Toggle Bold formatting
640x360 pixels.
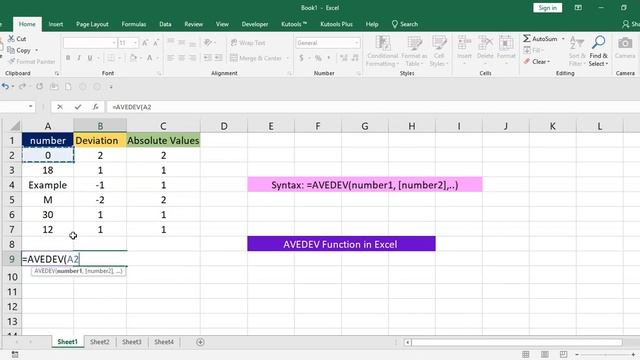68,58
